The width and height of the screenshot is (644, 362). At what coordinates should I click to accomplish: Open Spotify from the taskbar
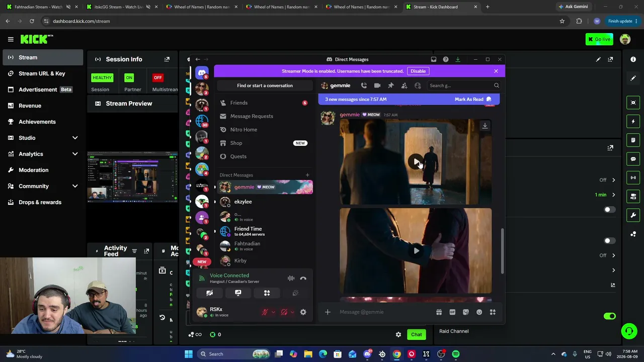(456, 354)
